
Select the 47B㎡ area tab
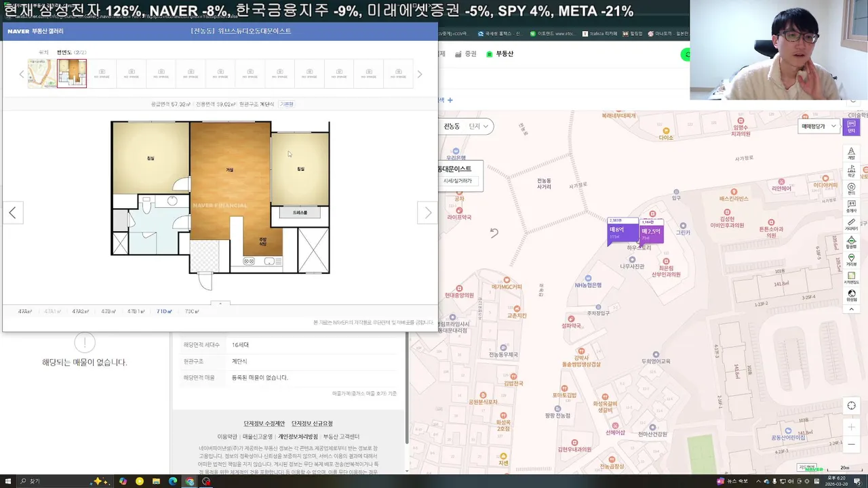[x=108, y=312]
